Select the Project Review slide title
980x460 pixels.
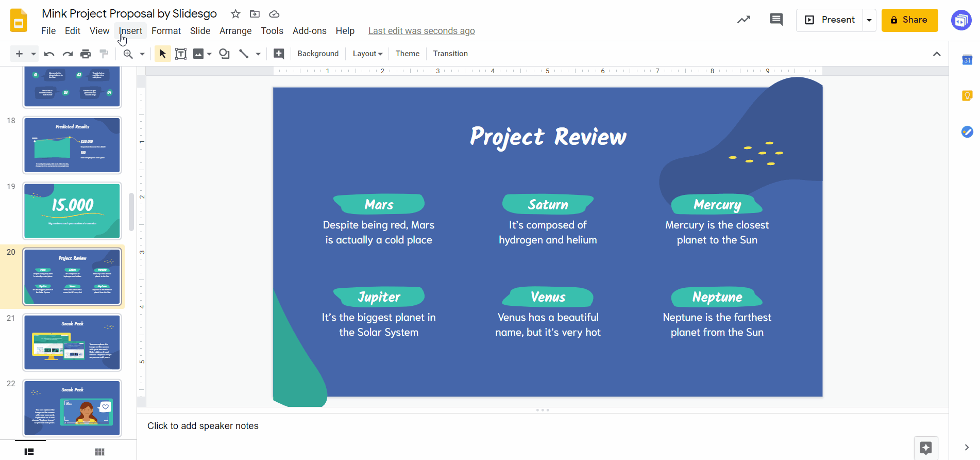(548, 137)
